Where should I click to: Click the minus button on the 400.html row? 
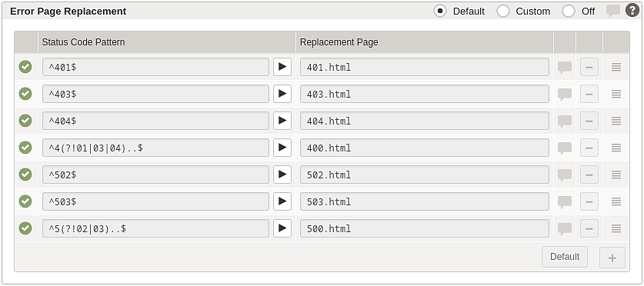[589, 148]
